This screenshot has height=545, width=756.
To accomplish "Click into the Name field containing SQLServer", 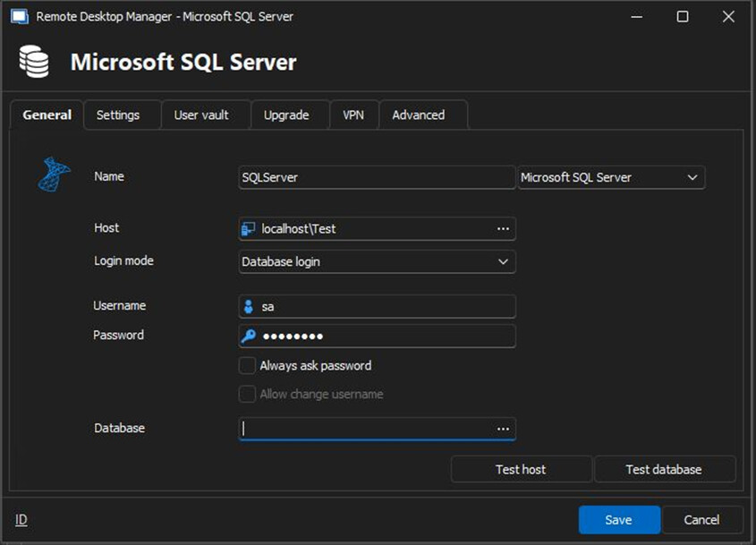I will 377,177.
